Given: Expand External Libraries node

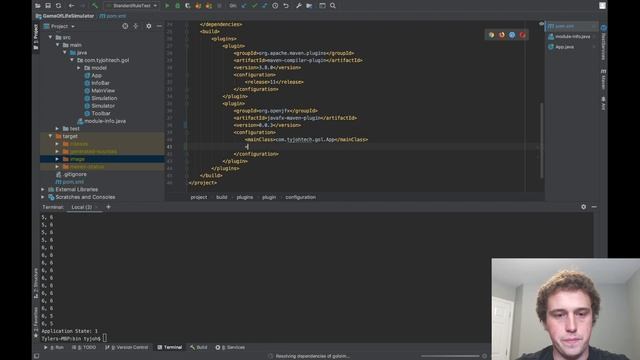Looking at the screenshot, I should pos(43,189).
